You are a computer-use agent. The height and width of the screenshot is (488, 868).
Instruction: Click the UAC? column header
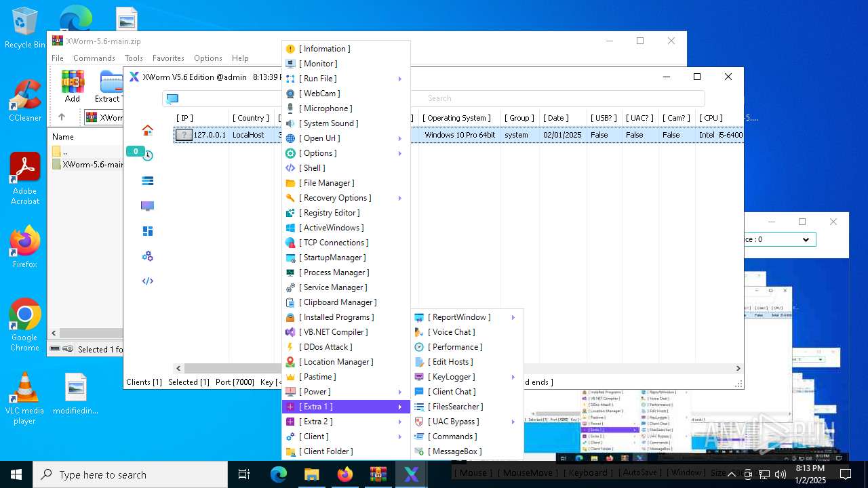pyautogui.click(x=639, y=118)
